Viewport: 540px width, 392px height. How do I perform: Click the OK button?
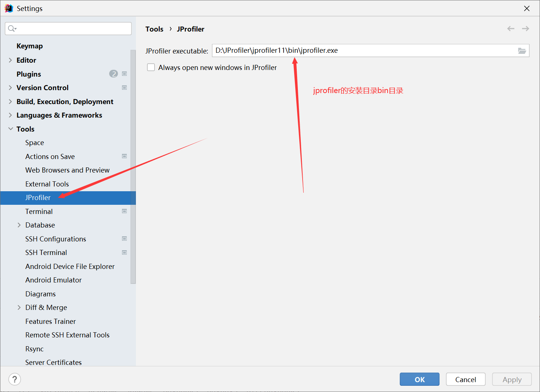click(x=419, y=379)
